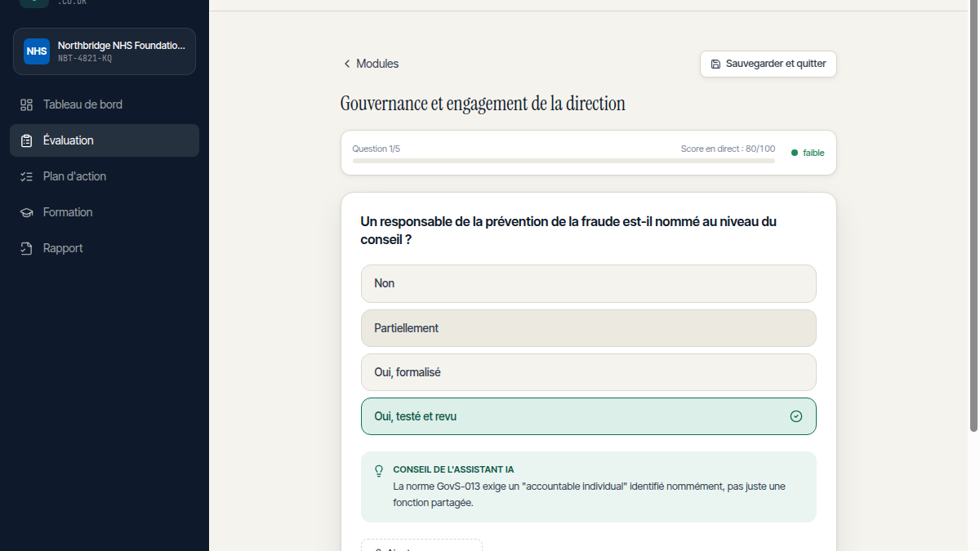
Task: Click Score en direct : 80/100 text
Action: (728, 149)
